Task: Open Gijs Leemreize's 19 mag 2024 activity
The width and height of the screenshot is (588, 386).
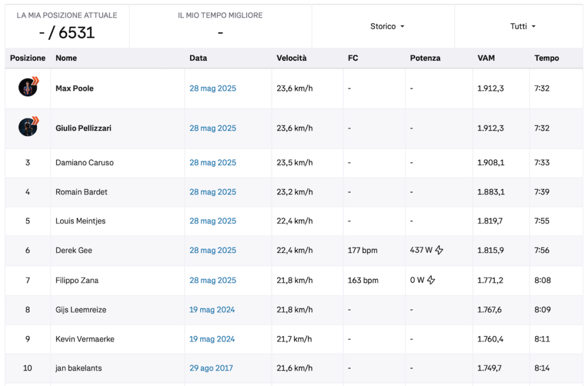Action: (212, 310)
